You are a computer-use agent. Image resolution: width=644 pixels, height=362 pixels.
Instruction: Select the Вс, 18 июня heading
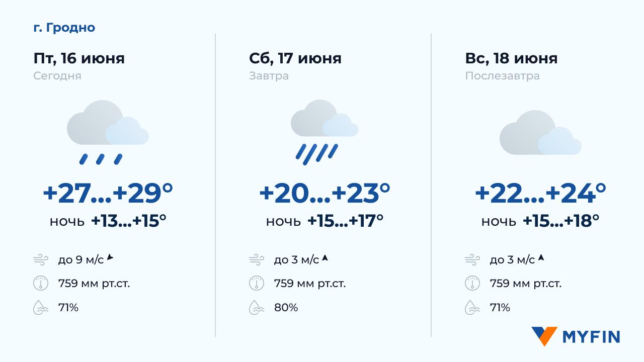511,58
